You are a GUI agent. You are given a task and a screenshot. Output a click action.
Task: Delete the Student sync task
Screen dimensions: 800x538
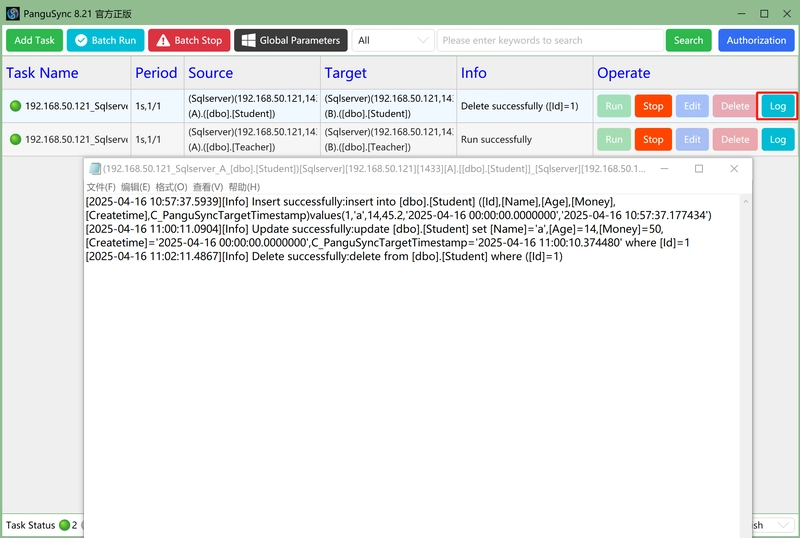(x=735, y=106)
